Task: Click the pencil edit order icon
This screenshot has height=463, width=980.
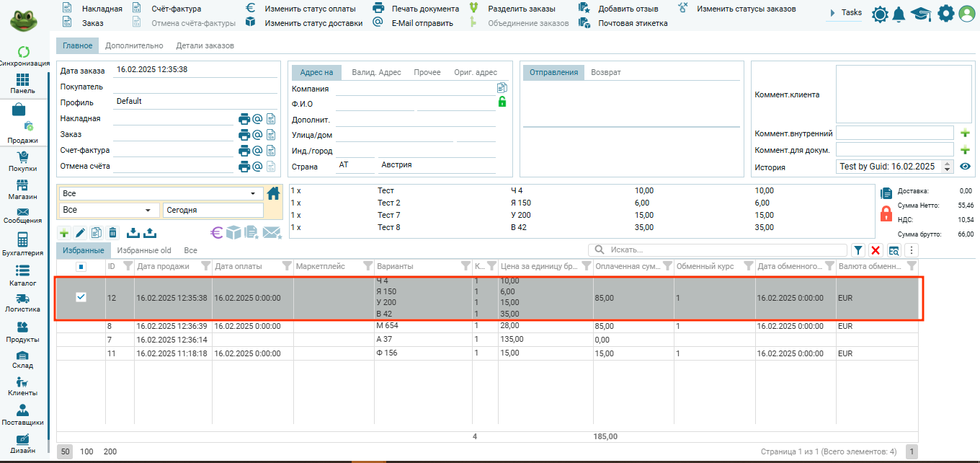Action: point(80,233)
